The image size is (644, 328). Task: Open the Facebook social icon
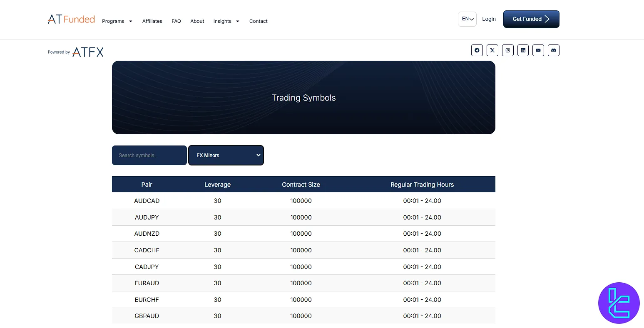click(x=477, y=50)
